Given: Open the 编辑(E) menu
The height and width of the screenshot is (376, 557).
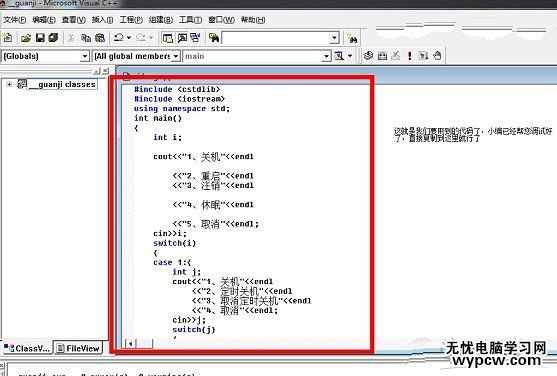Looking at the screenshot, I should (44, 20).
